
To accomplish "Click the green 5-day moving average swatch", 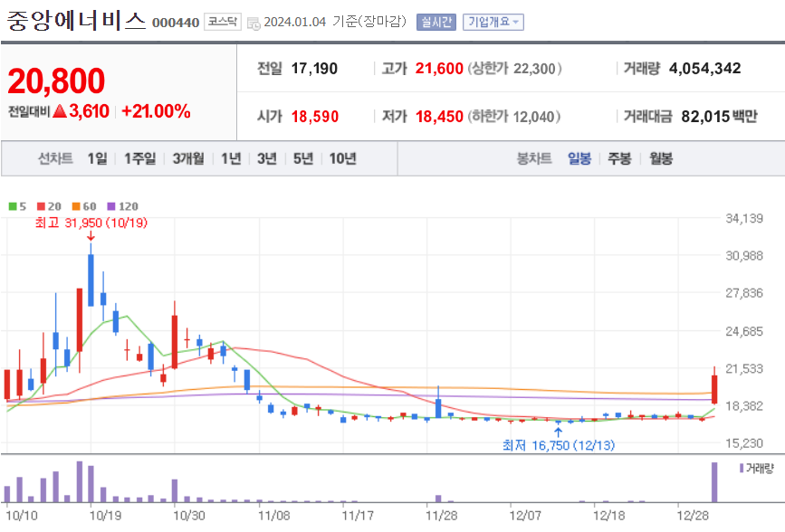I will pyautogui.click(x=13, y=206).
